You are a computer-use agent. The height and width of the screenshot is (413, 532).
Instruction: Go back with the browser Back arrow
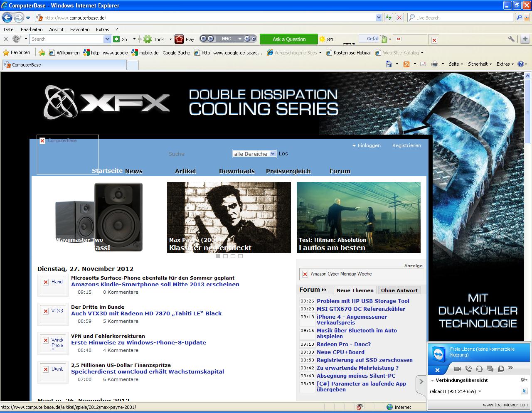(7, 17)
